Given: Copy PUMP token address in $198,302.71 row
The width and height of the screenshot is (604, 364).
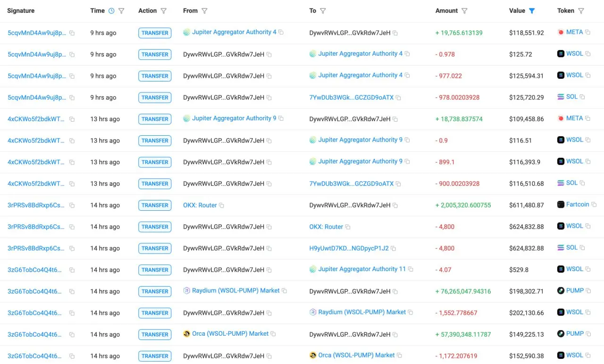Looking at the screenshot, I should coord(588,291).
